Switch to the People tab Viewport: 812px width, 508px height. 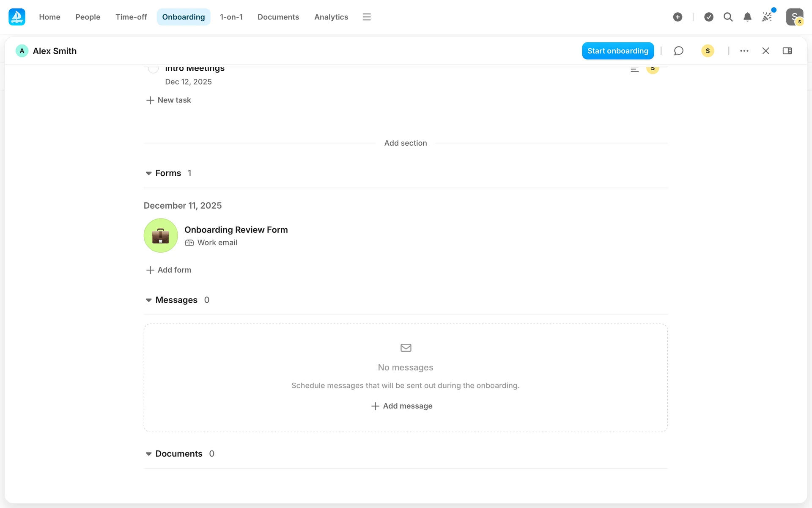click(88, 17)
